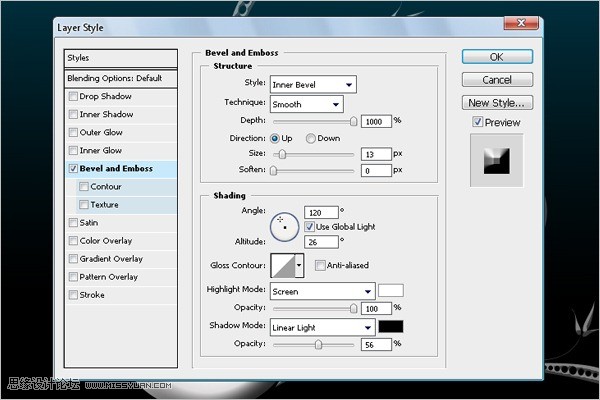Screen dimensions: 600x400
Task: Click the black Shadow Mode color swatch
Action: tap(391, 327)
